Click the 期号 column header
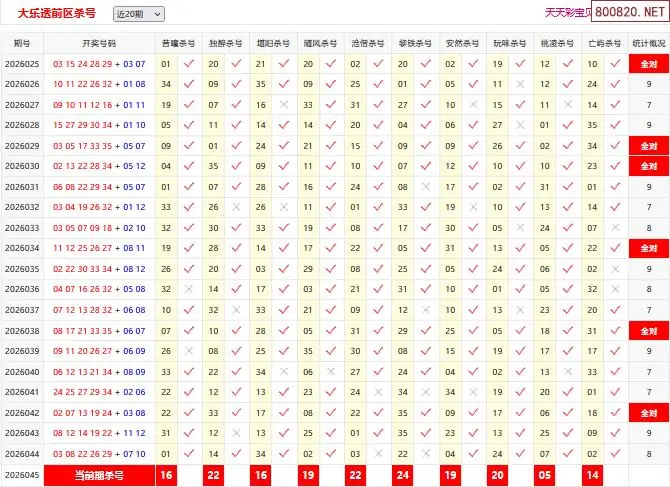The image size is (670, 487). click(x=22, y=44)
